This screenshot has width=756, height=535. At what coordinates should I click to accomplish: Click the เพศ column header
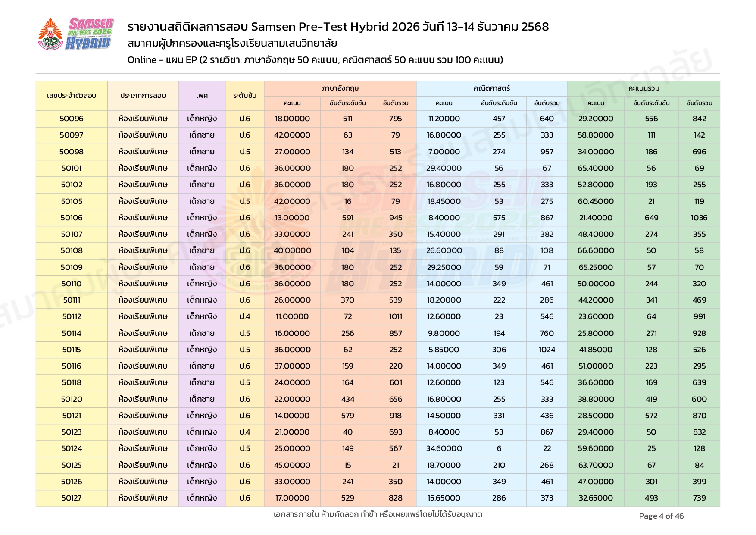[x=202, y=96]
